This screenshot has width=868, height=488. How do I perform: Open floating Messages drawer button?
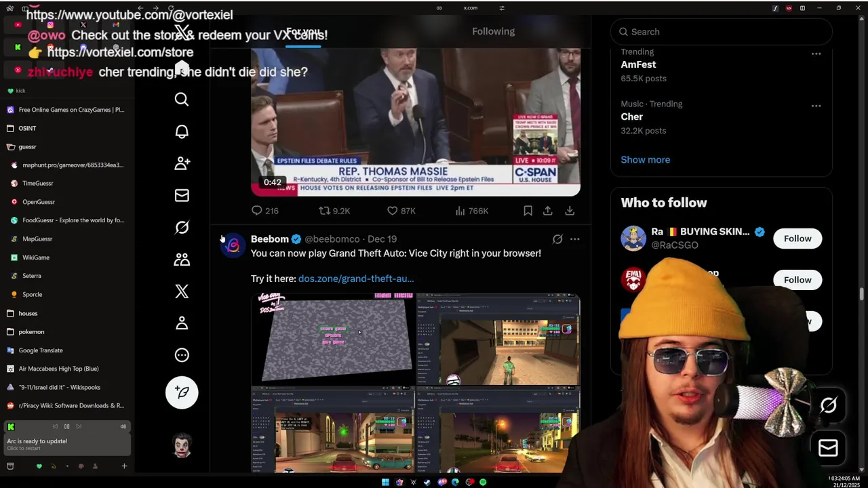(829, 448)
